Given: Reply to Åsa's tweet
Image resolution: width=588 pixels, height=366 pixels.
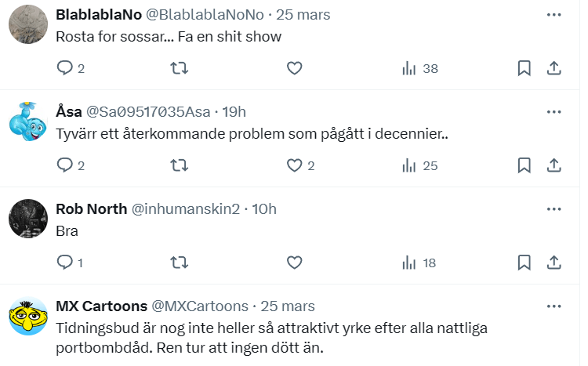Looking at the screenshot, I should 65,165.
